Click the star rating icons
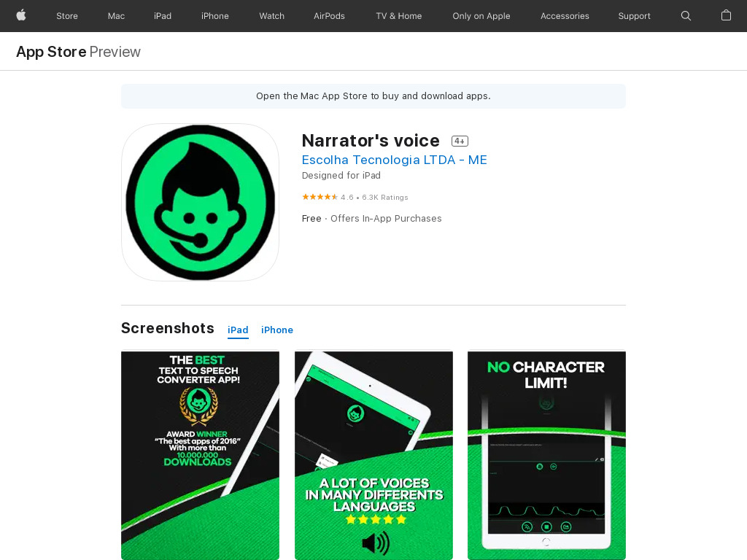The width and height of the screenshot is (747, 560). tap(320, 197)
